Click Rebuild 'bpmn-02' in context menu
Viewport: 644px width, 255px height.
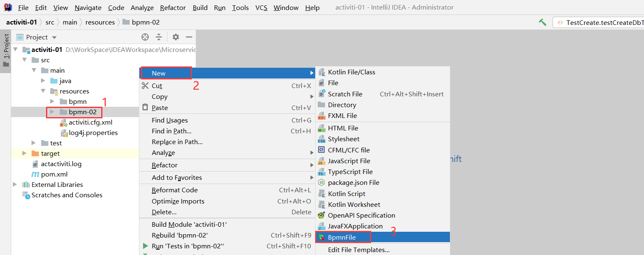pos(227,235)
